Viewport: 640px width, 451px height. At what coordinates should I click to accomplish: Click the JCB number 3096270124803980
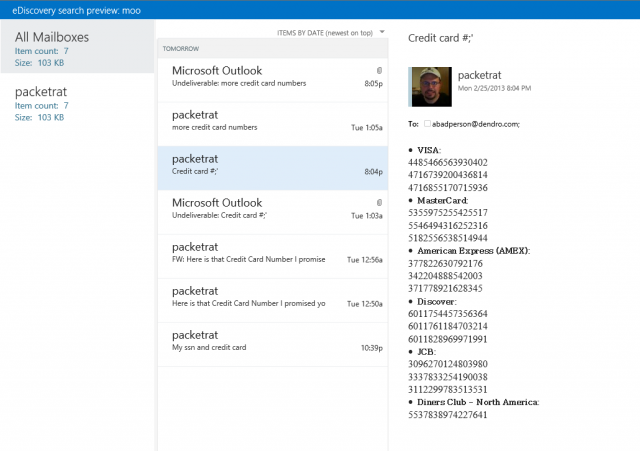coord(448,364)
